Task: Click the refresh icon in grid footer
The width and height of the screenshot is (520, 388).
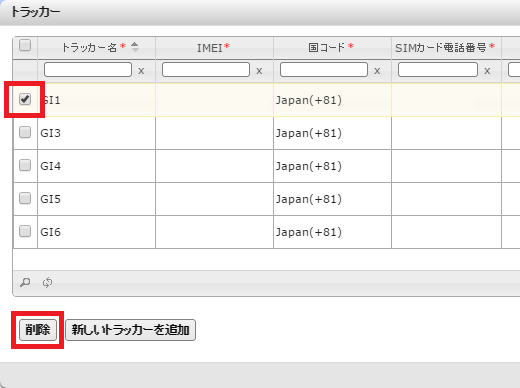Action: 47,282
